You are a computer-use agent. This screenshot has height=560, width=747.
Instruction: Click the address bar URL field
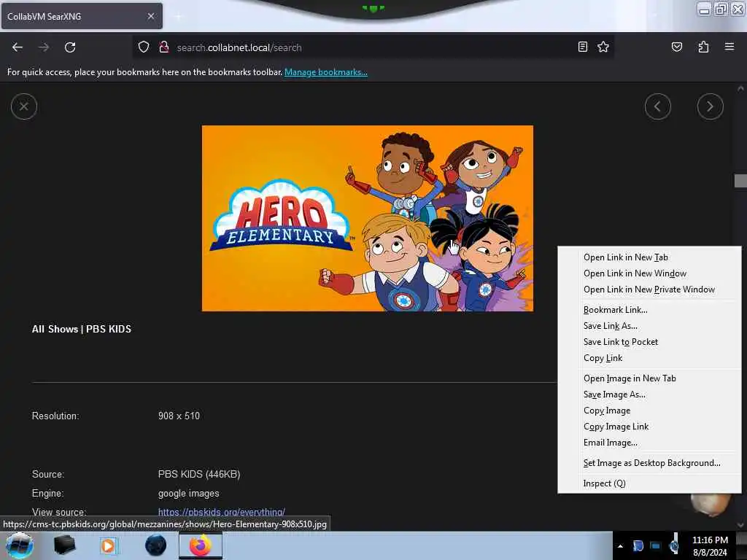[x=371, y=47]
